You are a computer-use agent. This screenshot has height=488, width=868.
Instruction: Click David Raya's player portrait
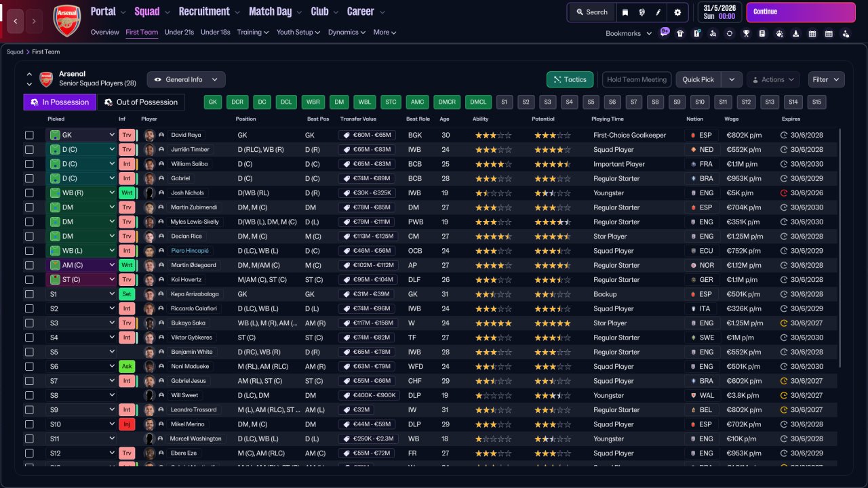(x=149, y=135)
